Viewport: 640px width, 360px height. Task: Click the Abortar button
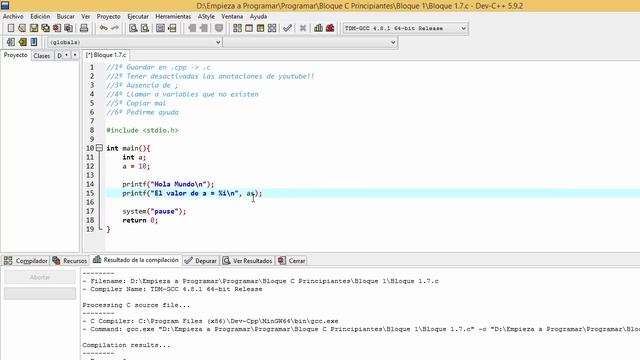point(40,277)
